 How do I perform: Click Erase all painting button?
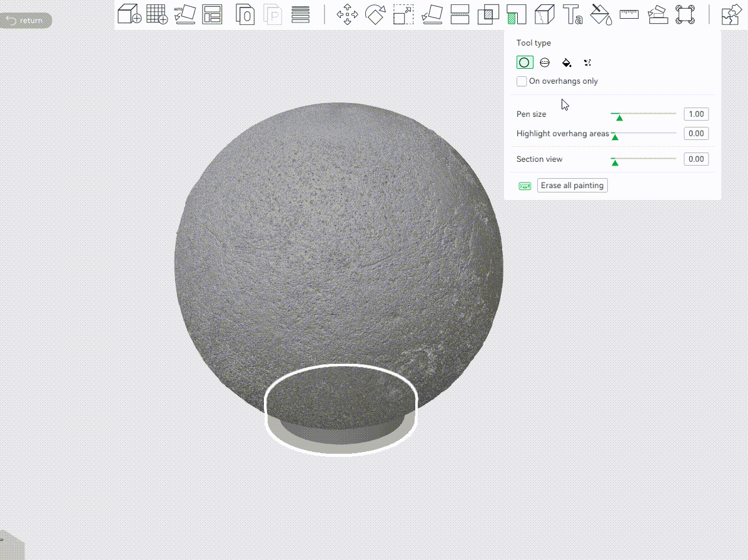[572, 186]
